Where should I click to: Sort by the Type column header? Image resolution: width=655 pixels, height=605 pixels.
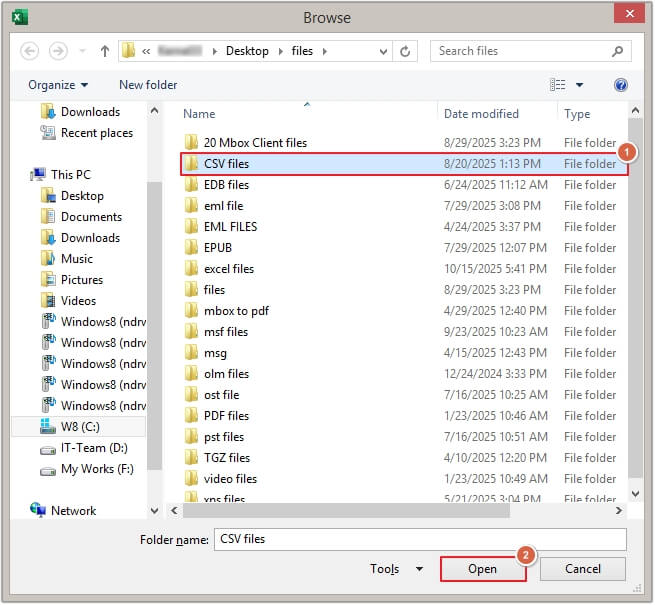[x=577, y=114]
